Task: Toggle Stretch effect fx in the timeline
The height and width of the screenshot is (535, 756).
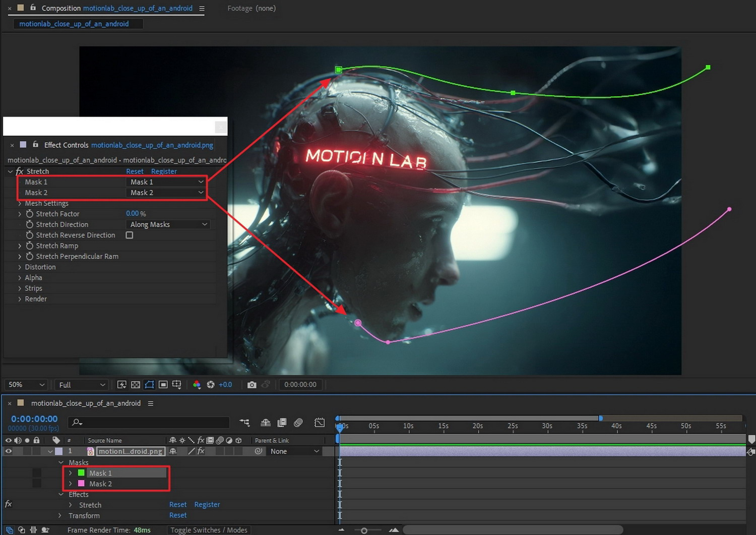Action: pos(8,504)
